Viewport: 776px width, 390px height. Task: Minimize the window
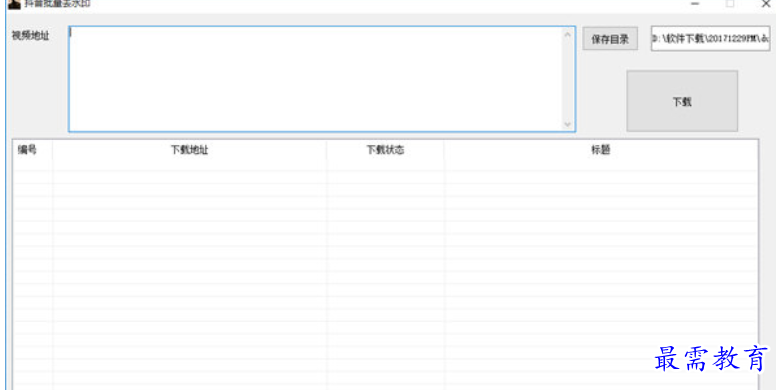(695, 4)
